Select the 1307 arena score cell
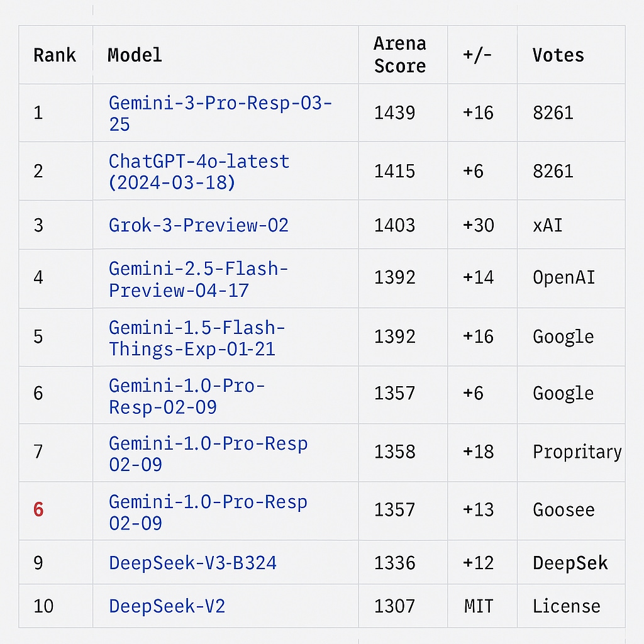Screen dimensions: 644x644 (394, 606)
